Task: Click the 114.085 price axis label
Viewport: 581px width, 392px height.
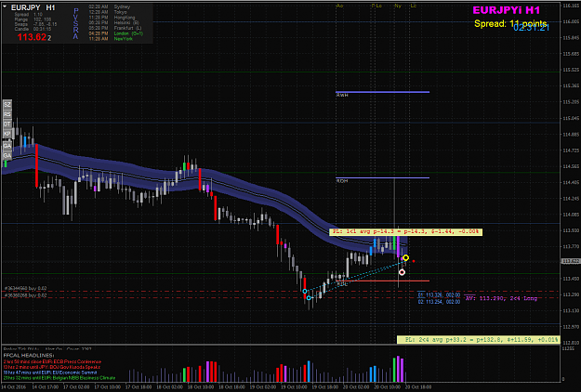Action: click(x=571, y=215)
